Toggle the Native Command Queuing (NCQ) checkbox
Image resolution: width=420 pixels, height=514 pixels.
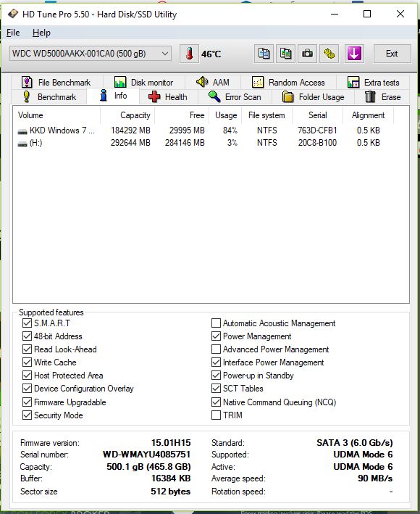(x=216, y=402)
